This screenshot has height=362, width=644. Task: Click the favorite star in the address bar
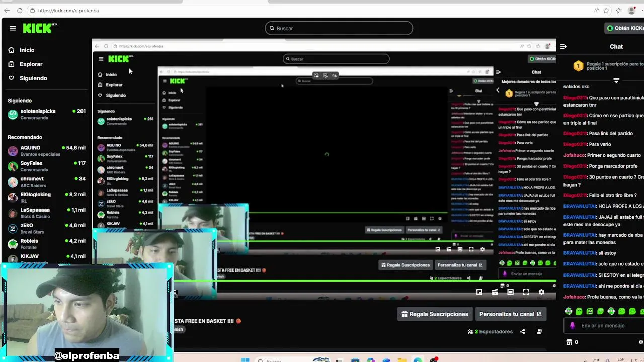tap(606, 10)
